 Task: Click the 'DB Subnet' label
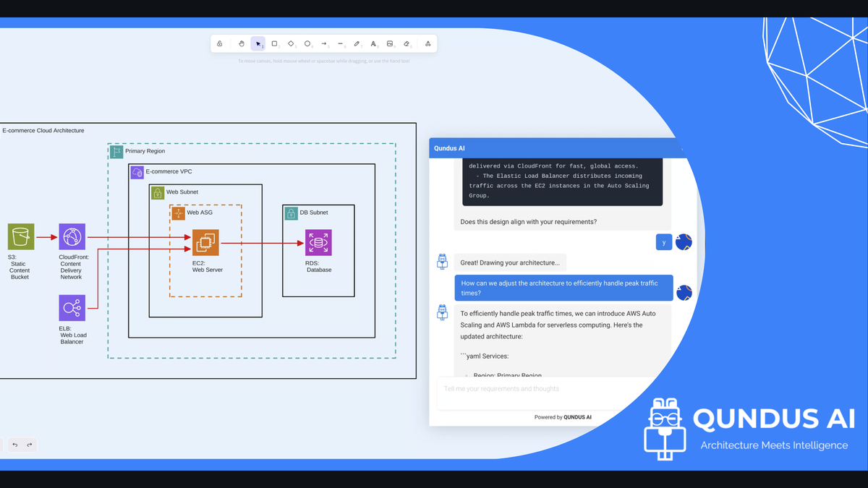pos(314,213)
